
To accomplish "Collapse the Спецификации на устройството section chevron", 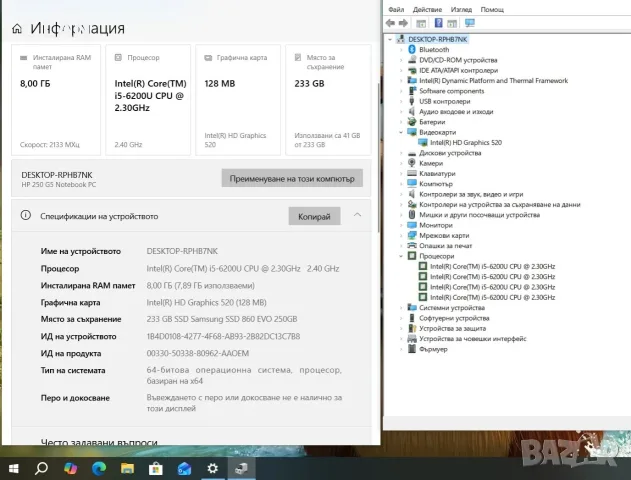I will click(x=357, y=215).
